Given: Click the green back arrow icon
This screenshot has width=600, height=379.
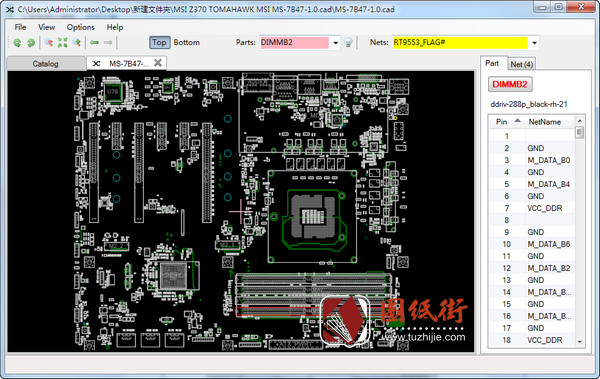Looking at the screenshot, I should [94, 42].
